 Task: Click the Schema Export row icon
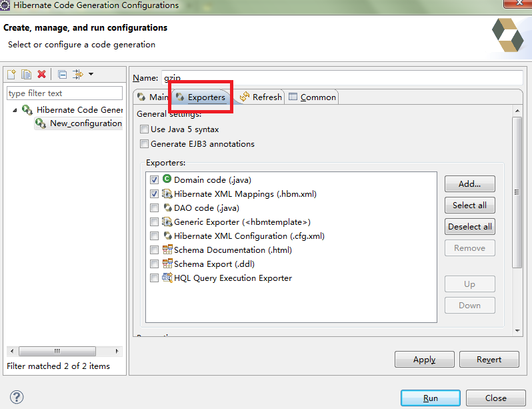(167, 264)
